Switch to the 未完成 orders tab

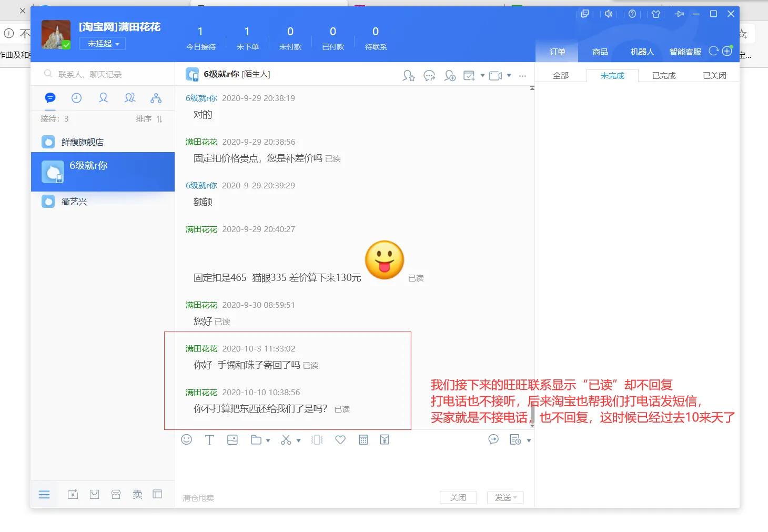612,75
